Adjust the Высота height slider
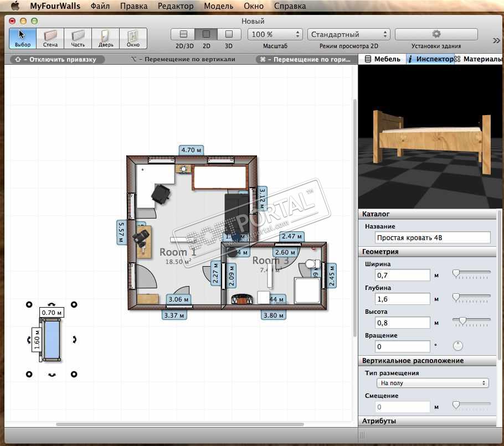 coord(462,320)
